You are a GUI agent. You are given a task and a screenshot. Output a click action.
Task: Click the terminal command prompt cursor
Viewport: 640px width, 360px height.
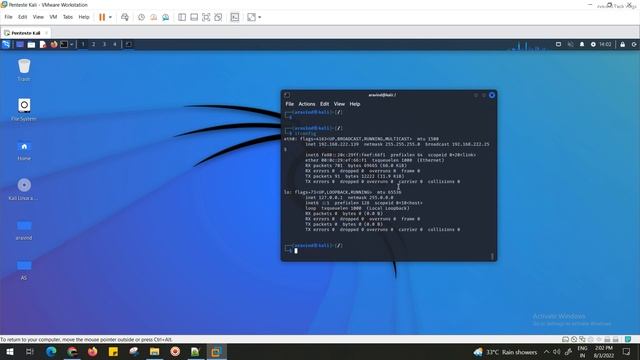pos(296,251)
